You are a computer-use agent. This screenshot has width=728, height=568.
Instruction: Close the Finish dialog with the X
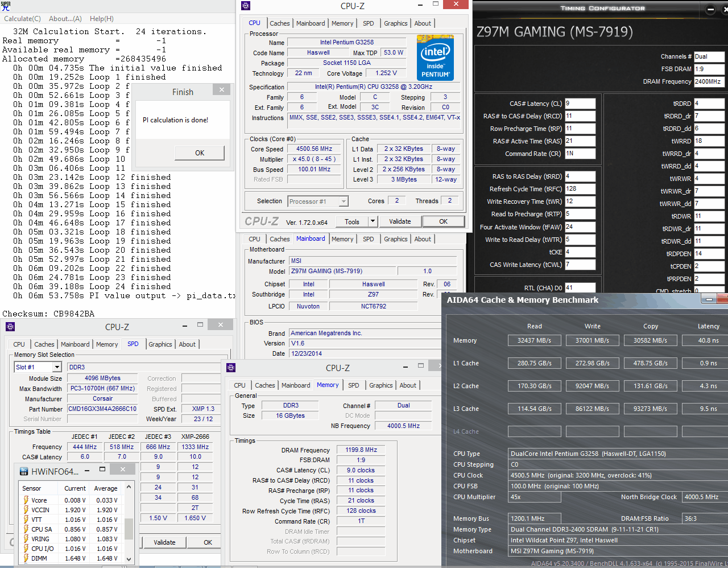(222, 89)
